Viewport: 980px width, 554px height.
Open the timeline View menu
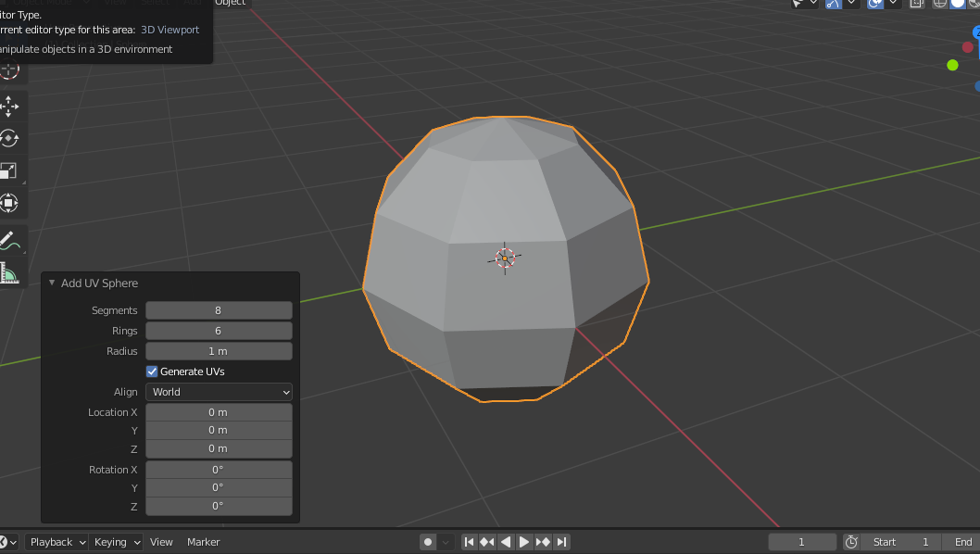(x=161, y=542)
